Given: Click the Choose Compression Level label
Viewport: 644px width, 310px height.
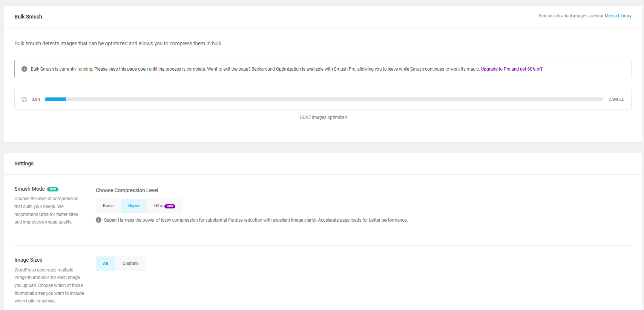Looking at the screenshot, I should pyautogui.click(x=127, y=190).
